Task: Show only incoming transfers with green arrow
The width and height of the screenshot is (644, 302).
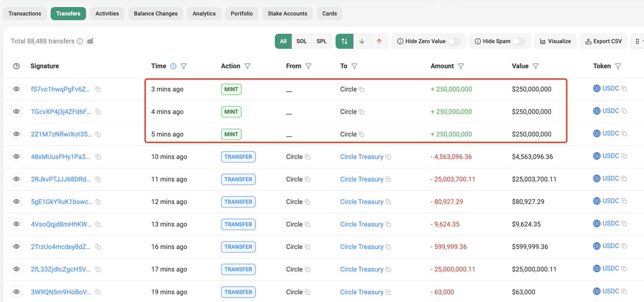Action: click(x=362, y=41)
